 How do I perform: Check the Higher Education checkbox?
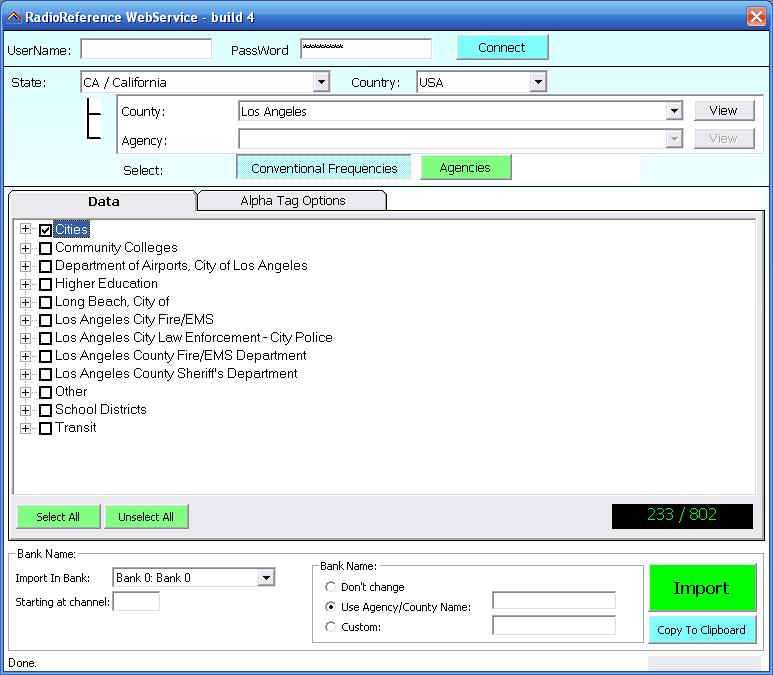point(45,284)
